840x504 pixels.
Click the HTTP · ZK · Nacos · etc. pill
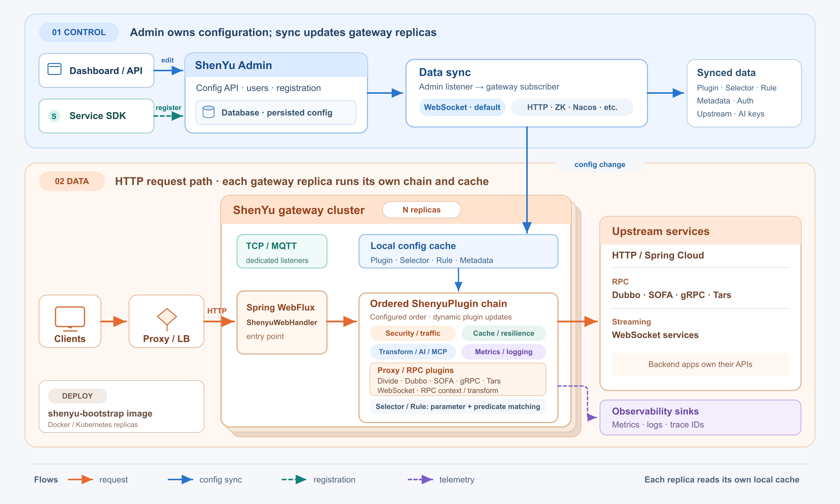click(572, 107)
